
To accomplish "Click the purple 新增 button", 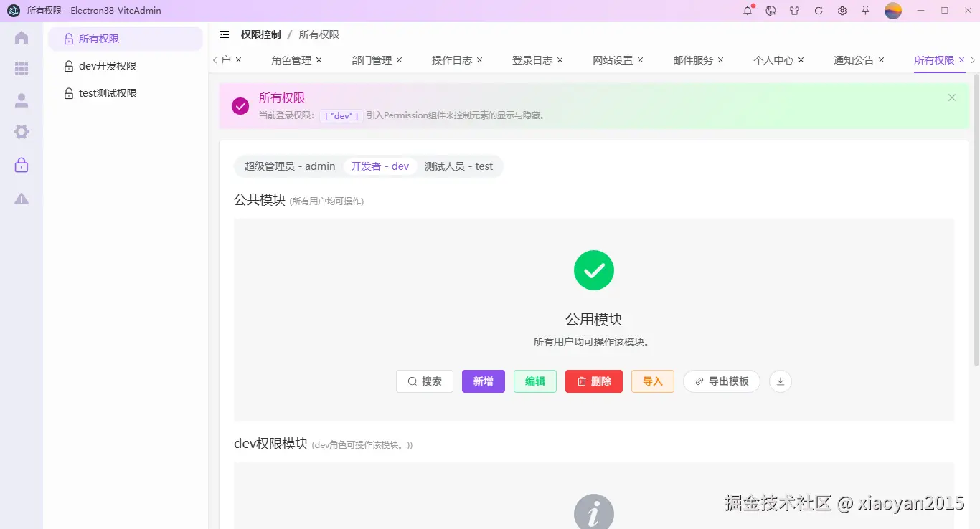I will pos(483,381).
